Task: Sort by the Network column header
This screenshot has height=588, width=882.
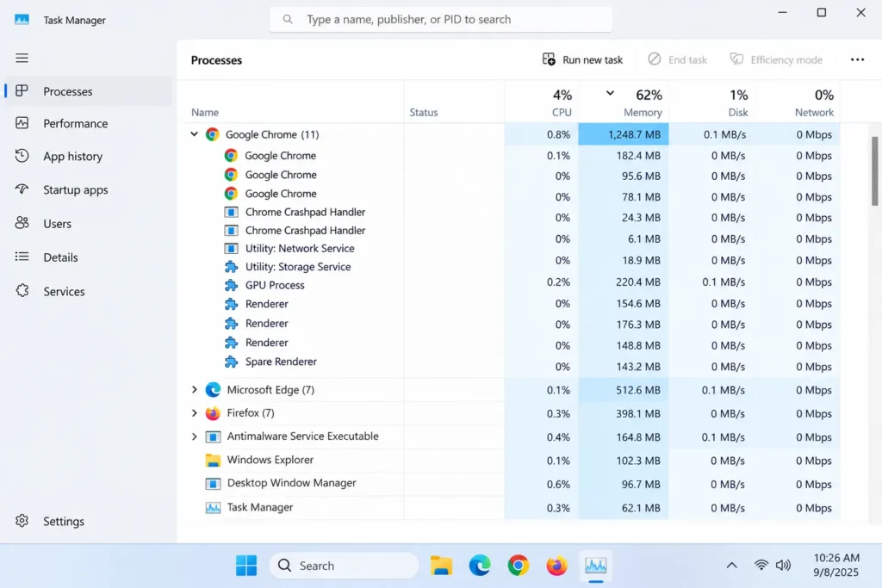Action: [x=797, y=102]
